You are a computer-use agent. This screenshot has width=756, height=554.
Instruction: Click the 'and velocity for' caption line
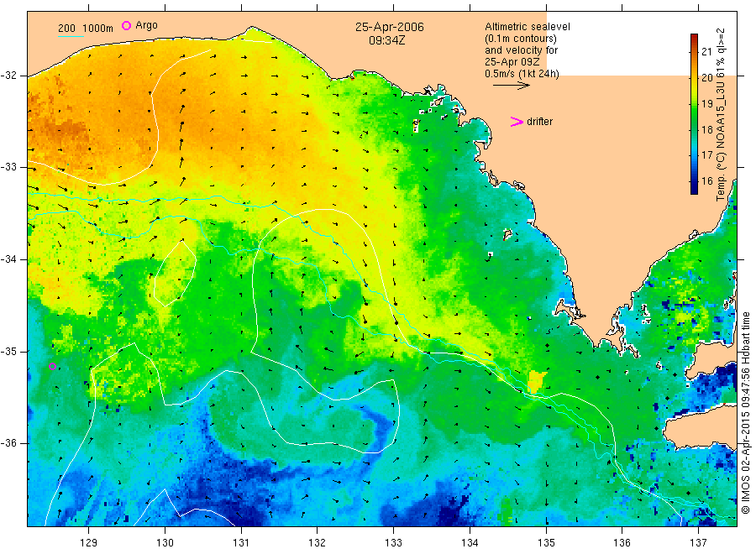coord(521,50)
